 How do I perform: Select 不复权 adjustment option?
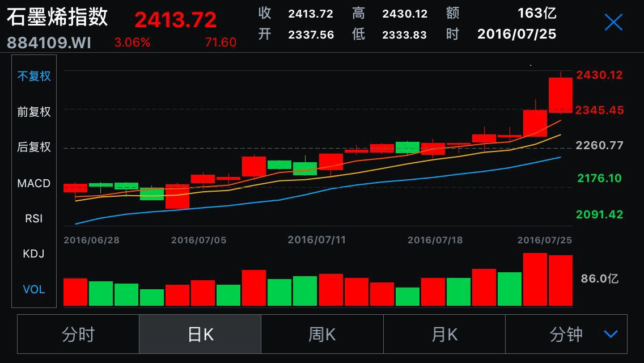(34, 76)
